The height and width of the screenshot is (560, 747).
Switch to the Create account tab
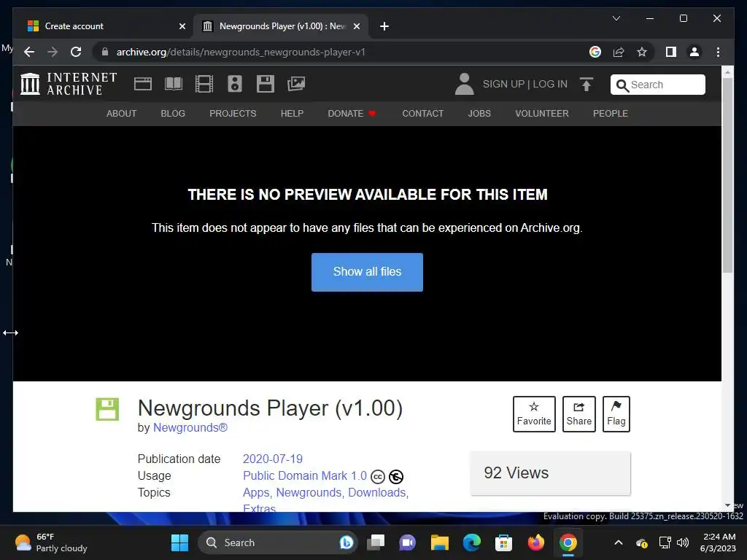tap(105, 26)
